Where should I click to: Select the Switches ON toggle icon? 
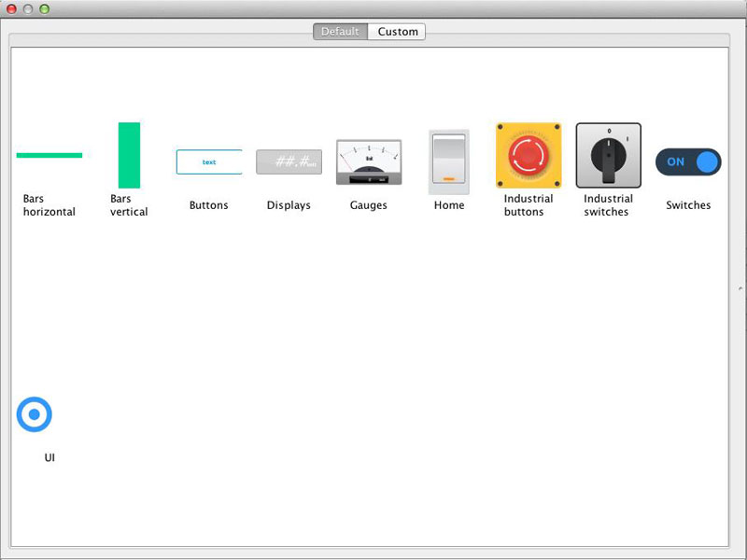click(x=688, y=161)
